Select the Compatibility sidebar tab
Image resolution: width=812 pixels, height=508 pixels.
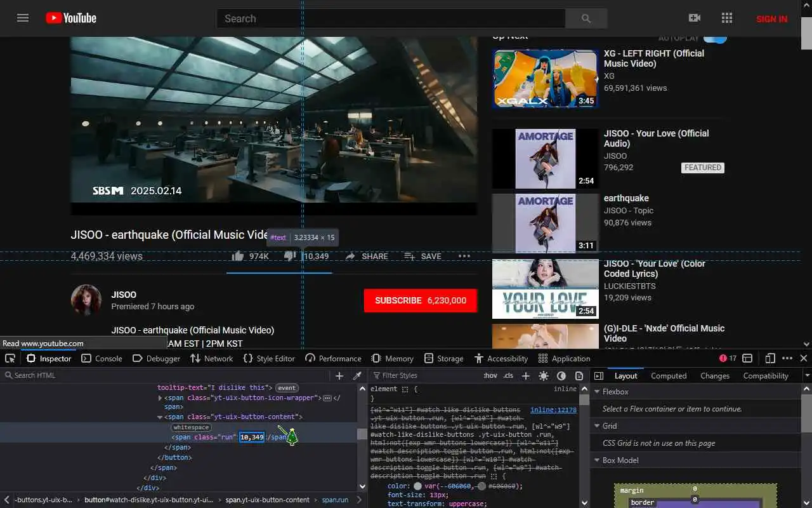click(766, 376)
